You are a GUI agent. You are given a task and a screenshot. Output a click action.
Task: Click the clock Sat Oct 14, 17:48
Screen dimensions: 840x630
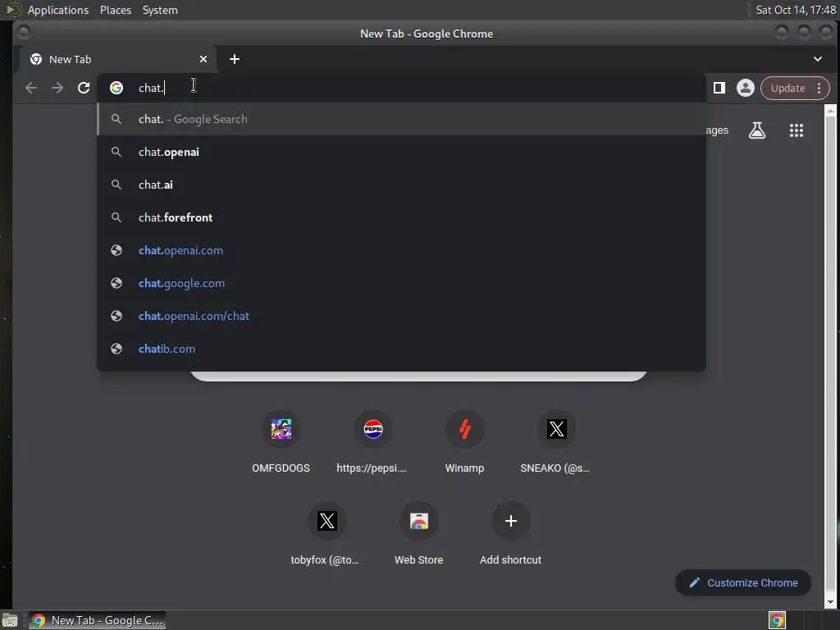[x=796, y=10]
